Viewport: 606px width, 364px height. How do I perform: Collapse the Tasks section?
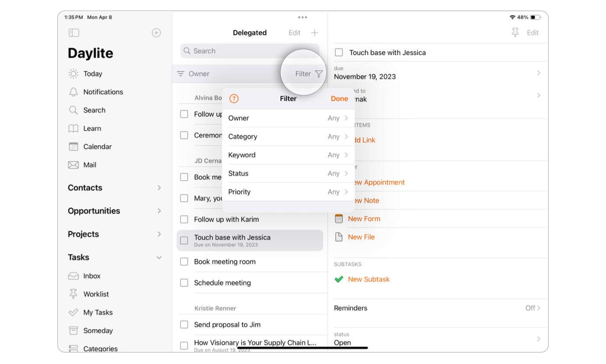point(159,258)
